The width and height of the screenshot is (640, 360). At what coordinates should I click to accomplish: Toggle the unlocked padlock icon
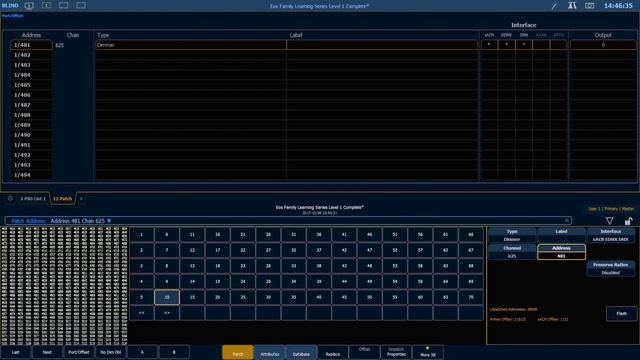tap(628, 221)
